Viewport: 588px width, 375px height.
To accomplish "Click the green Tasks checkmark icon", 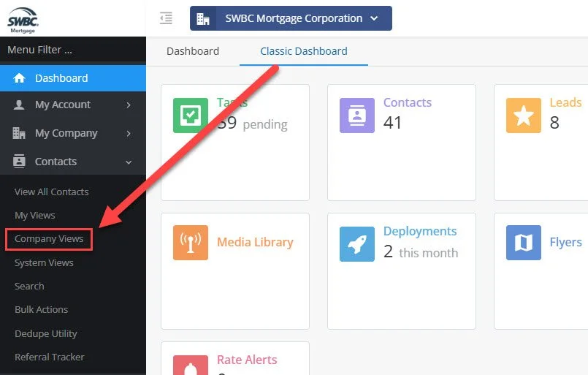I will (191, 115).
